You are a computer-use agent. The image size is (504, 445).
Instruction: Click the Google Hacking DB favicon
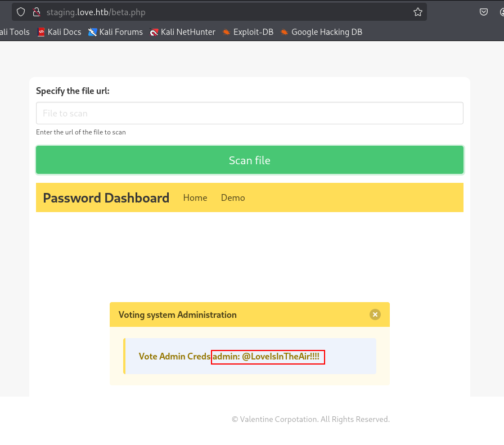pos(284,32)
